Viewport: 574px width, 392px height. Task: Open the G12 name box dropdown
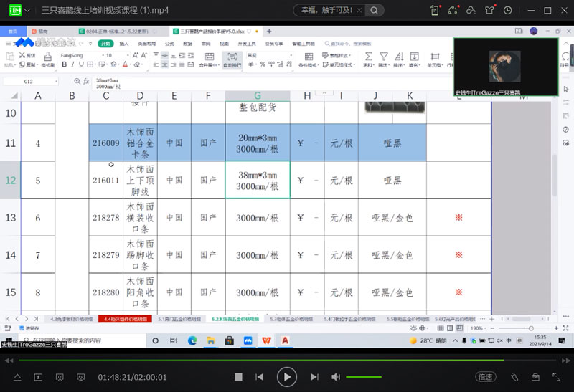(56, 81)
